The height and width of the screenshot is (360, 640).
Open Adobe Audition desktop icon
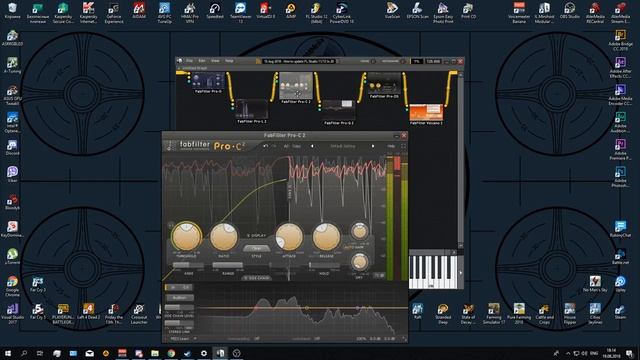click(620, 122)
